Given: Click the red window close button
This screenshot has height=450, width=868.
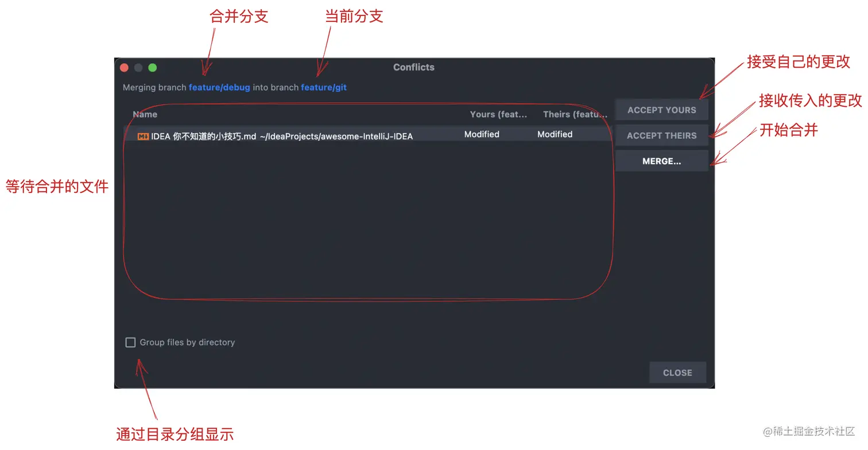Looking at the screenshot, I should tap(124, 68).
